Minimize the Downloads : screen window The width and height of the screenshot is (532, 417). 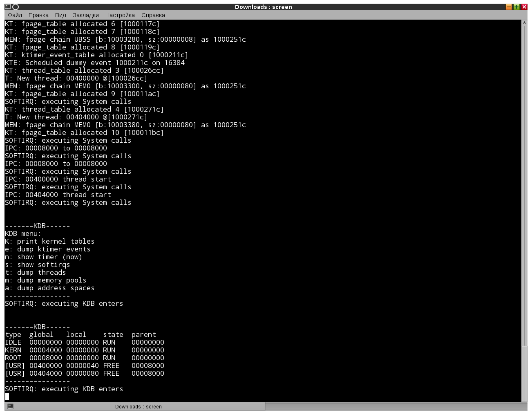pos(509,7)
